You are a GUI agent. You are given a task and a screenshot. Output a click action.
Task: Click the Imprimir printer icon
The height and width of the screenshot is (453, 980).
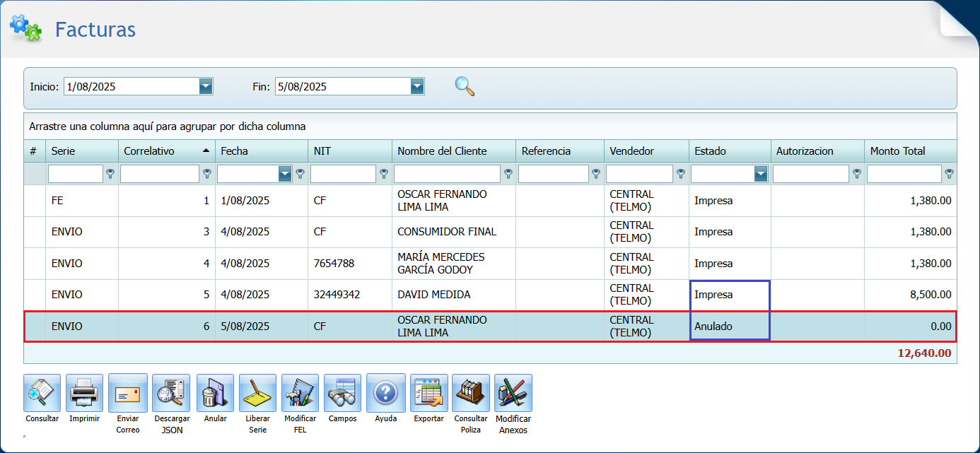84,393
